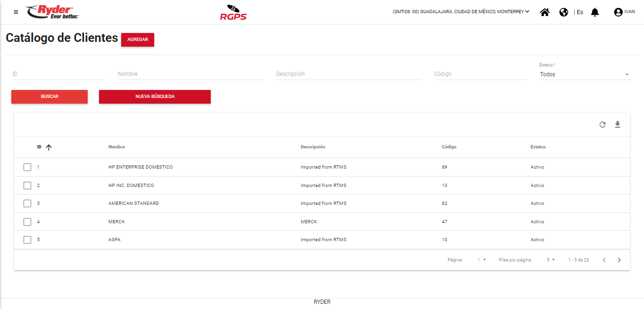Click the BUSCAR button

click(50, 97)
